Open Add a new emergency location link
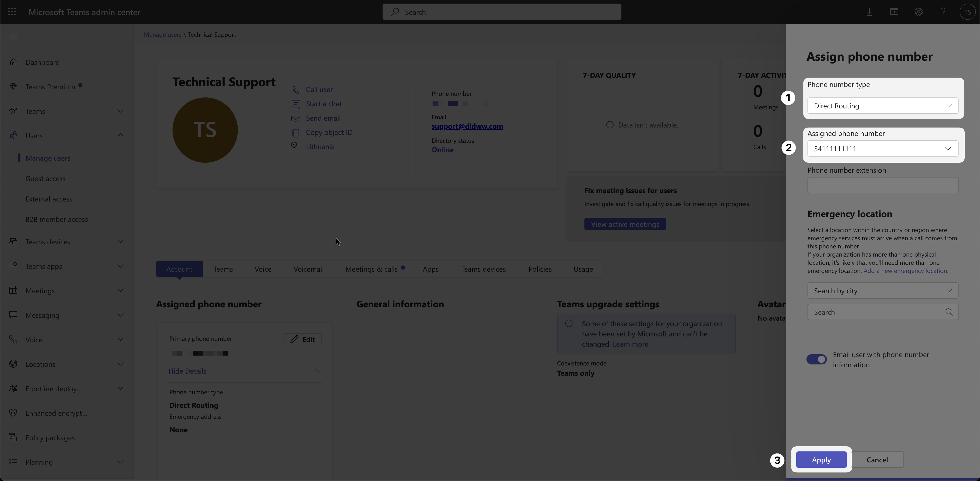980x481 pixels. tap(905, 271)
